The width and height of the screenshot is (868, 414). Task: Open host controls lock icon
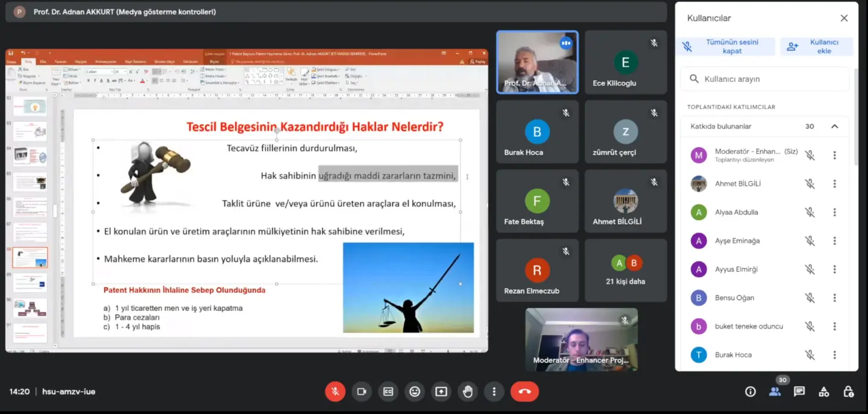point(848,392)
